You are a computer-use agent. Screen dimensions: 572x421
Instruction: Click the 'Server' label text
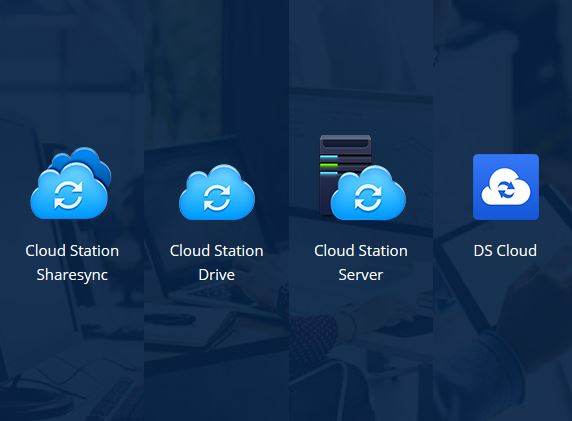(361, 275)
